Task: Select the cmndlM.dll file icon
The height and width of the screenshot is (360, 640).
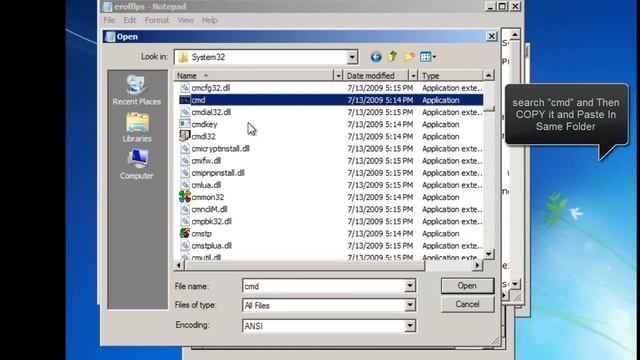Action: pyautogui.click(x=184, y=209)
